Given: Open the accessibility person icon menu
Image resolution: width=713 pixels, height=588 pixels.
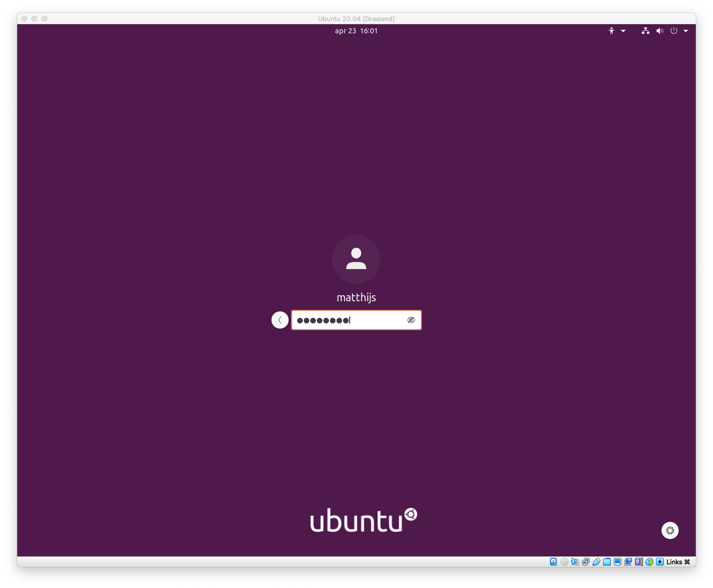Looking at the screenshot, I should tap(612, 31).
